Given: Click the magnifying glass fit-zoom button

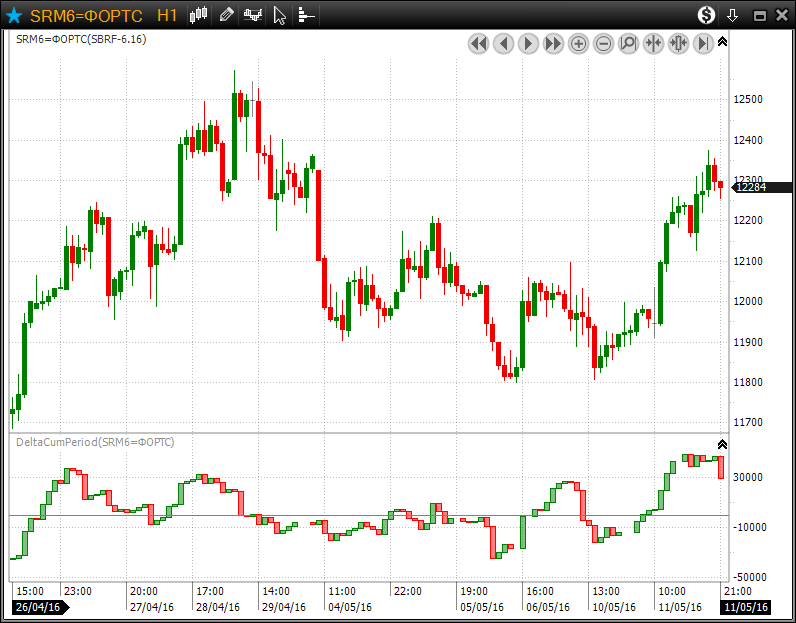Looking at the screenshot, I should coord(628,43).
